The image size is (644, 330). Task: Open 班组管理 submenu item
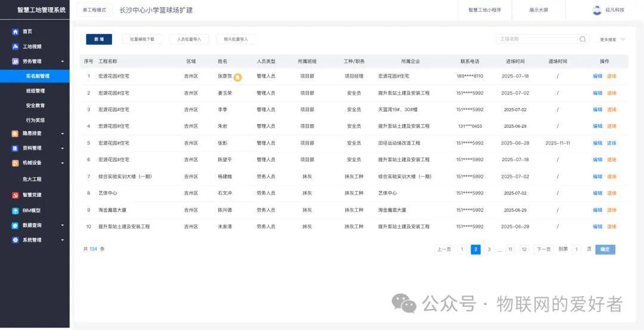pyautogui.click(x=35, y=91)
